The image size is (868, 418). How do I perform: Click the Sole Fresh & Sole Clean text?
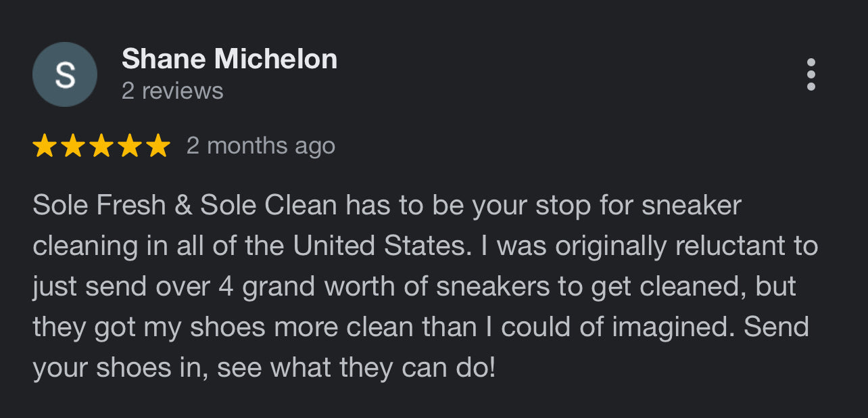[x=185, y=206]
